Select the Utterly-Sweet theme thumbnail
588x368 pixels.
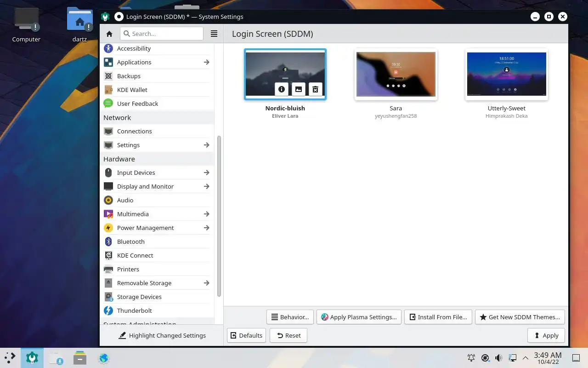(507, 74)
